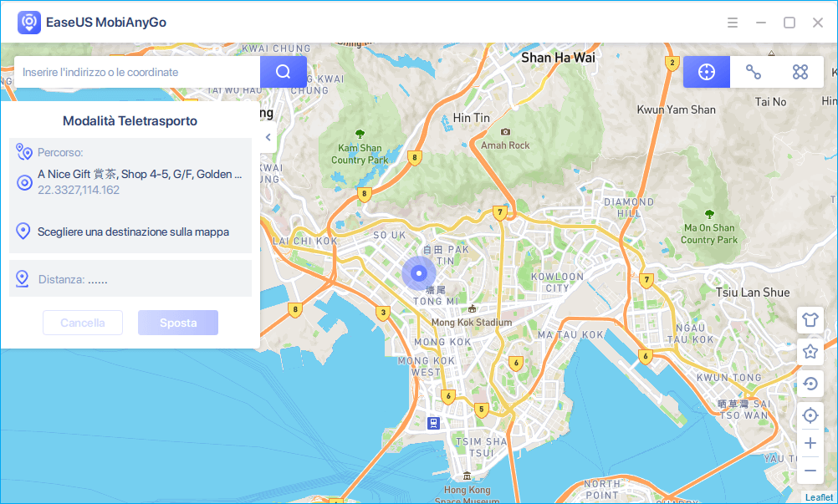This screenshot has width=838, height=504.
Task: Open the t-shirt skin icon
Action: (810, 318)
